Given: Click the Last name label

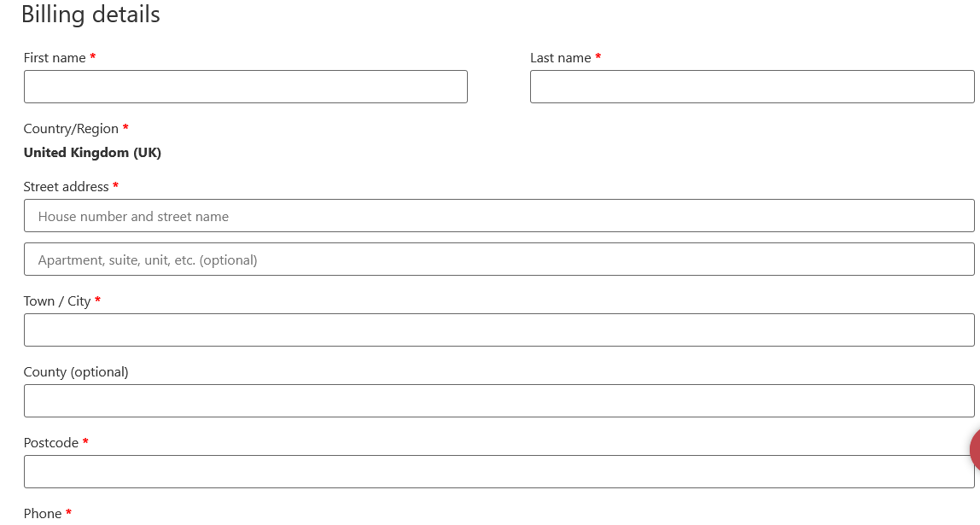Looking at the screenshot, I should (561, 57).
